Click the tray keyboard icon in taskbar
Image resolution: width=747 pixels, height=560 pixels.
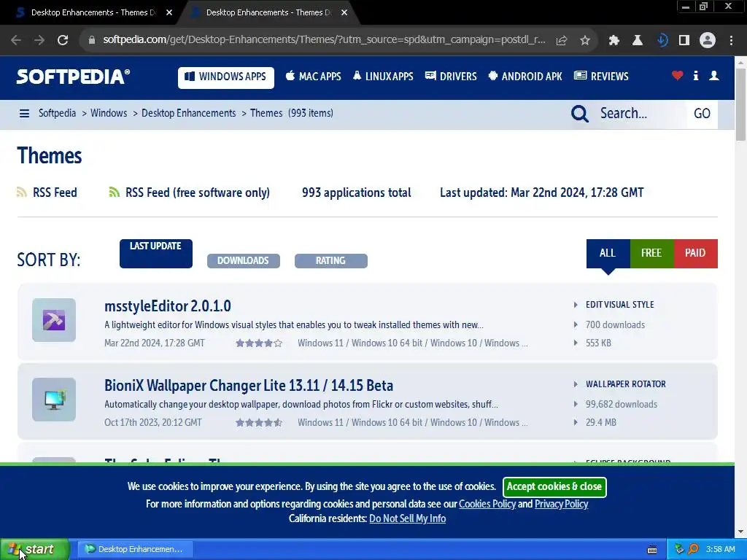coord(652,550)
